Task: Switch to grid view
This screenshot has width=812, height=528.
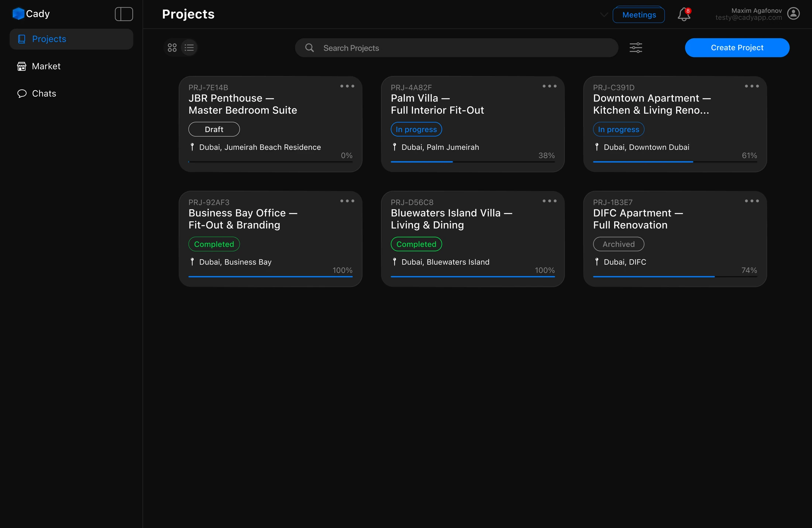Action: pos(172,48)
